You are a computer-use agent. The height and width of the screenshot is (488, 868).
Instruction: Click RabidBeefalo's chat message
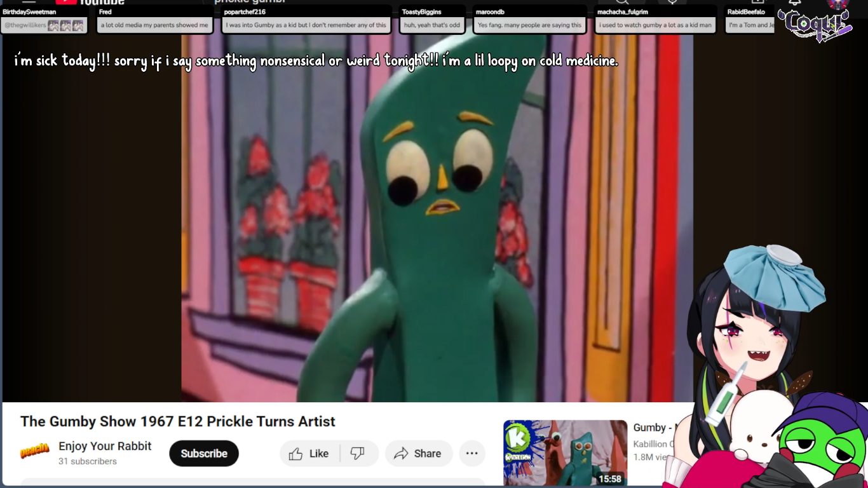click(x=750, y=20)
